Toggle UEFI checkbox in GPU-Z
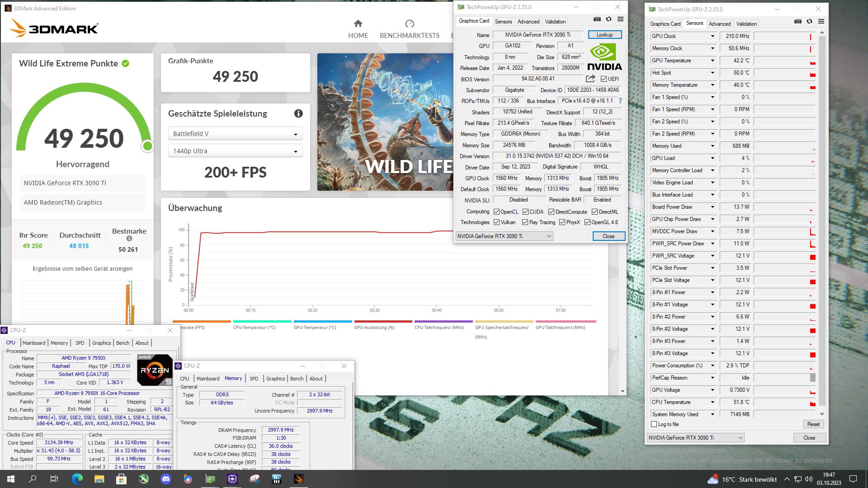Viewport: 868px width, 488px height. coord(604,79)
